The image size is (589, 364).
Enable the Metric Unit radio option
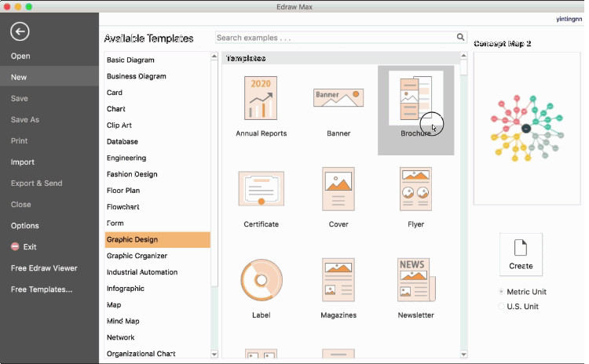point(502,292)
